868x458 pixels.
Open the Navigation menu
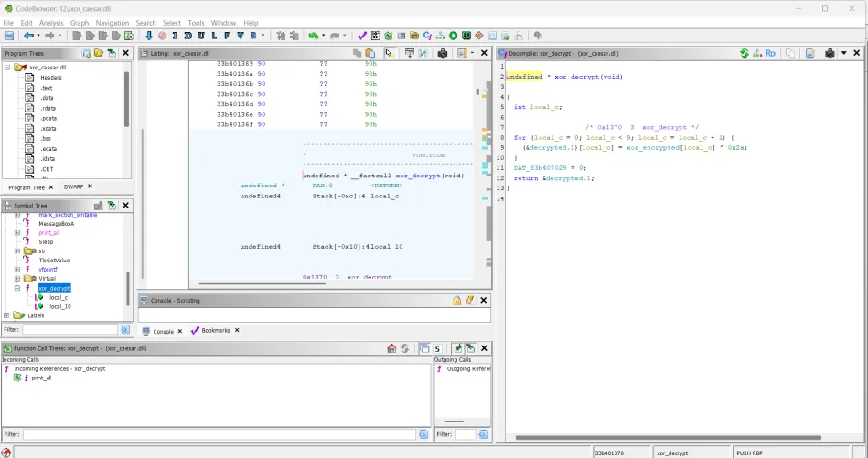[x=112, y=23]
